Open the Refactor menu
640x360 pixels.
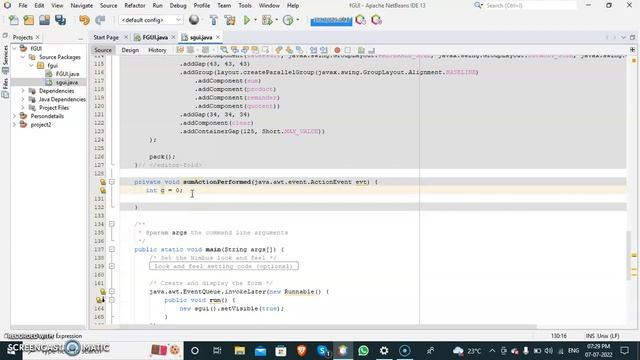tap(135, 6)
